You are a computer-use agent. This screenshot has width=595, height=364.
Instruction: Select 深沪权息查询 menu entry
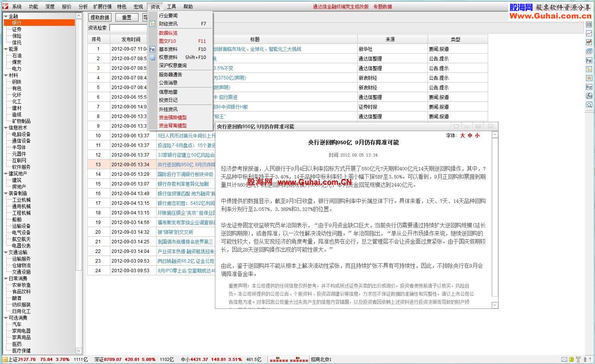click(x=173, y=66)
